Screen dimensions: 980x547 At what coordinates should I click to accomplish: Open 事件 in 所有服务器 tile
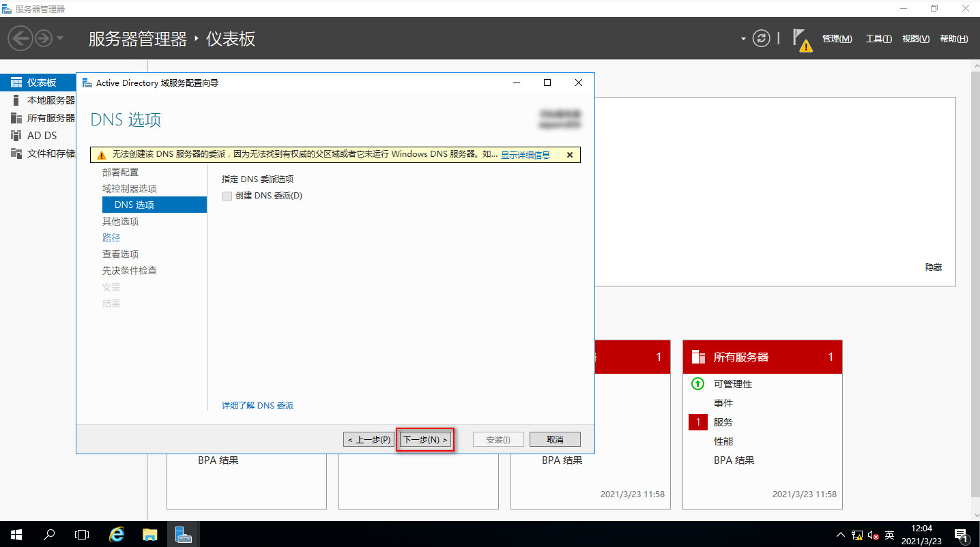(x=723, y=403)
